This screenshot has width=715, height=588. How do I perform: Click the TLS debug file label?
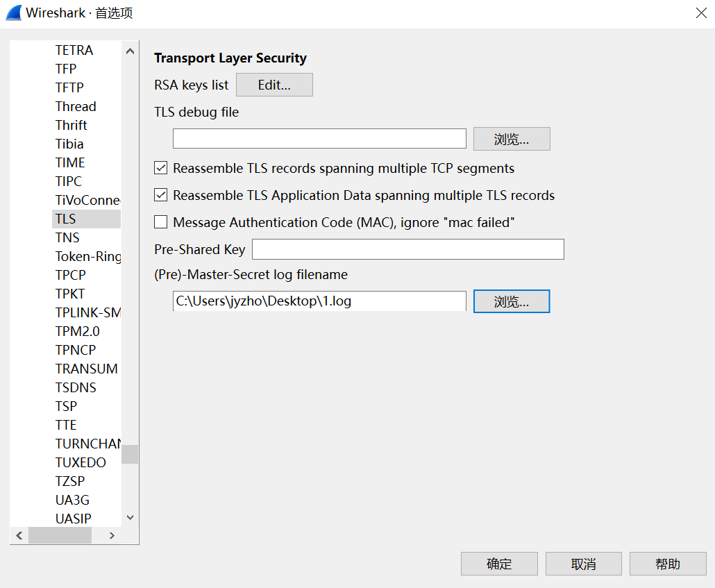pos(196,112)
